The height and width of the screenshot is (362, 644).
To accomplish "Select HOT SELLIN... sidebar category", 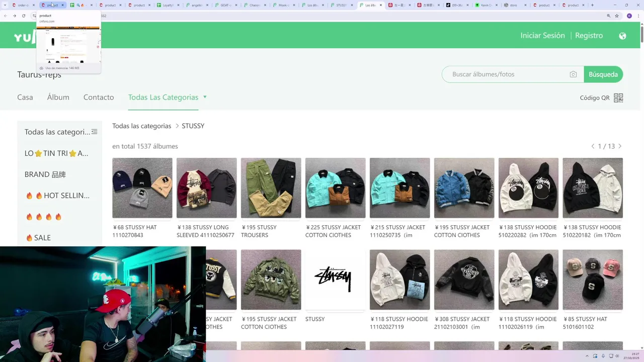I will click(57, 196).
